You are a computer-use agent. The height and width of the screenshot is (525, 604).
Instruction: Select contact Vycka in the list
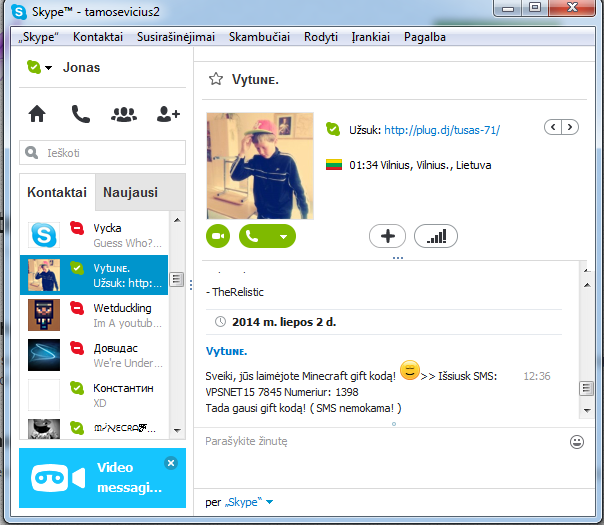pyautogui.click(x=94, y=235)
